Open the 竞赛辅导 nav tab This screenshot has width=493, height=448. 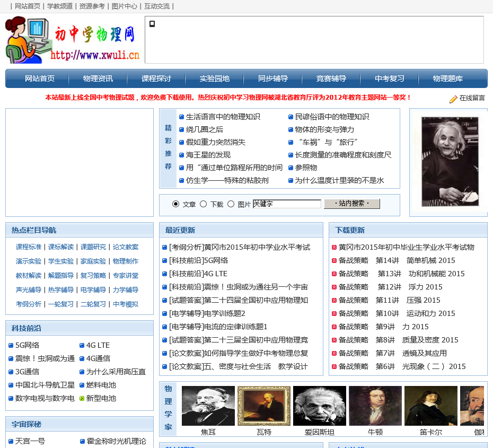[x=331, y=78]
